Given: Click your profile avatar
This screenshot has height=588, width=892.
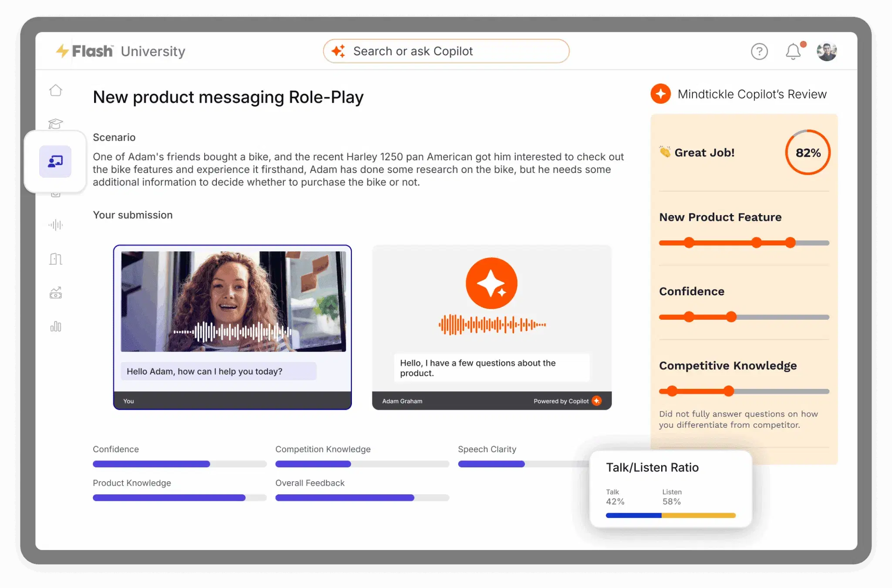Looking at the screenshot, I should coord(827,51).
